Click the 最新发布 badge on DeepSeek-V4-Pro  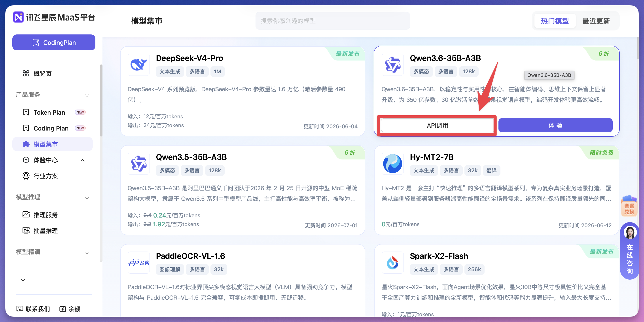pos(347,54)
